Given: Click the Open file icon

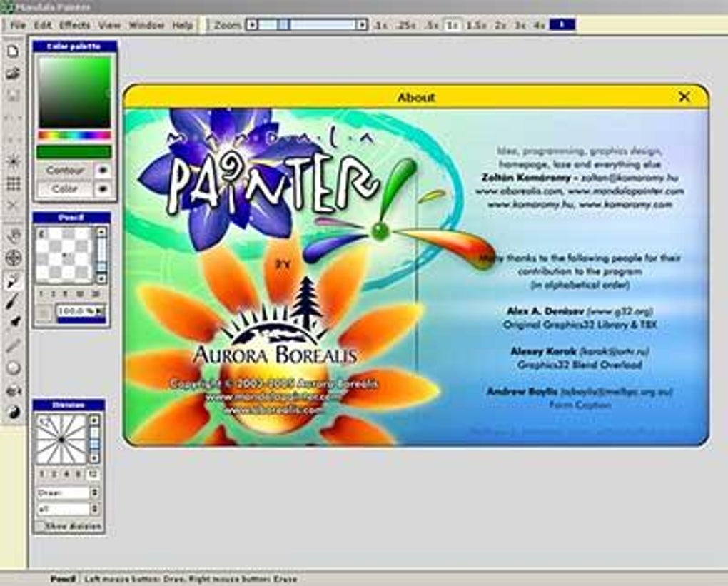Looking at the screenshot, I should pyautogui.click(x=13, y=74).
